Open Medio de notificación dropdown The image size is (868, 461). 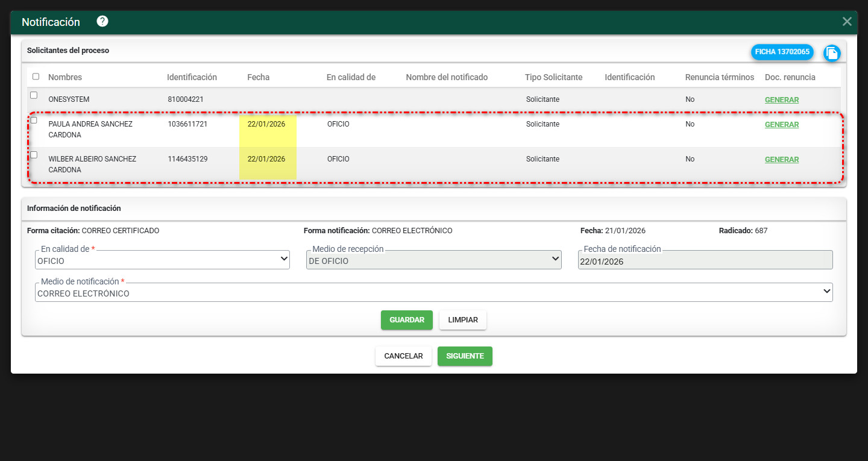433,293
